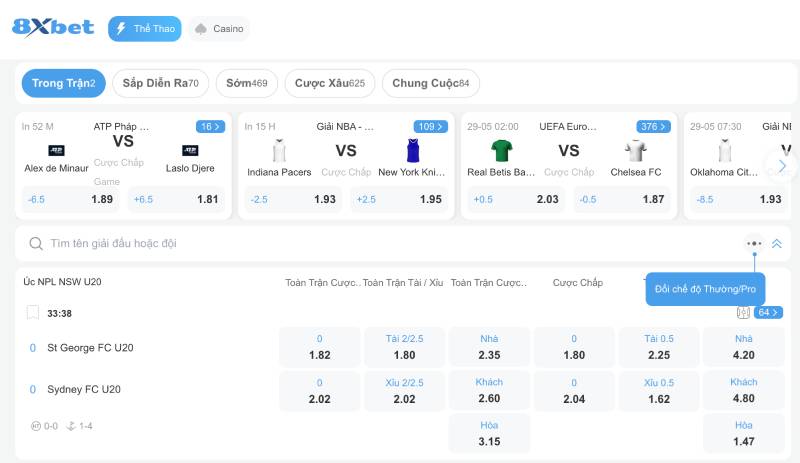Type in the league or team search field

click(380, 243)
